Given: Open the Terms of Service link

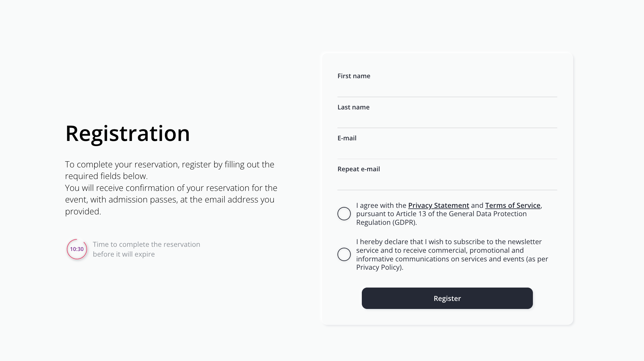Looking at the screenshot, I should coord(513,205).
